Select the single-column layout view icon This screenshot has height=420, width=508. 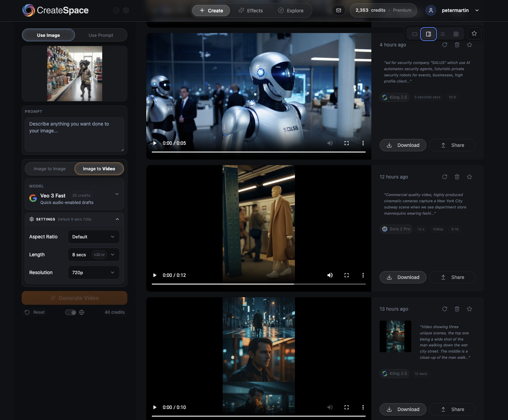coord(415,34)
